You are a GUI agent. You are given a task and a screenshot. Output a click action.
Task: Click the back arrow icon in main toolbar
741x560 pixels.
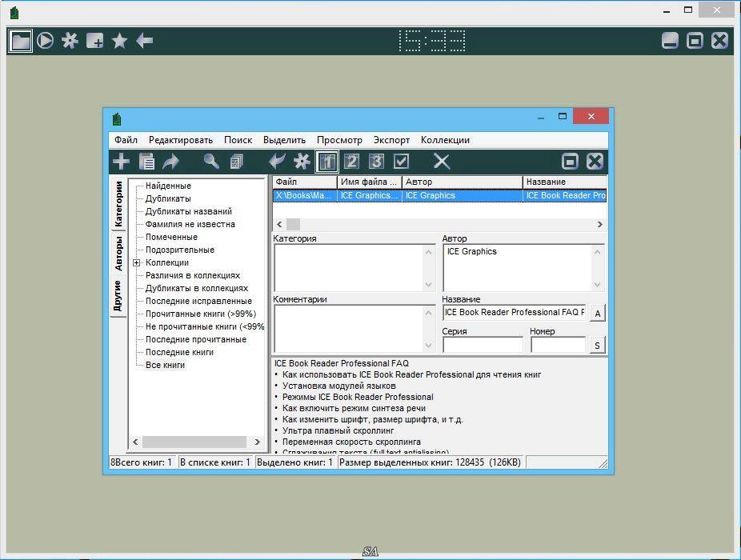(145, 41)
